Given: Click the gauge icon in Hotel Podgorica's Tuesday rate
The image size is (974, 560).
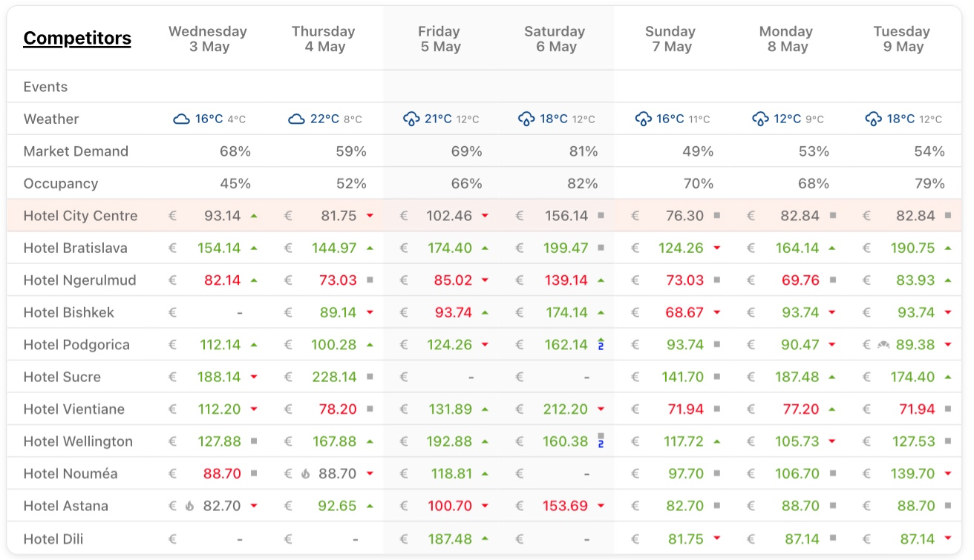Looking at the screenshot, I should coord(883,345).
